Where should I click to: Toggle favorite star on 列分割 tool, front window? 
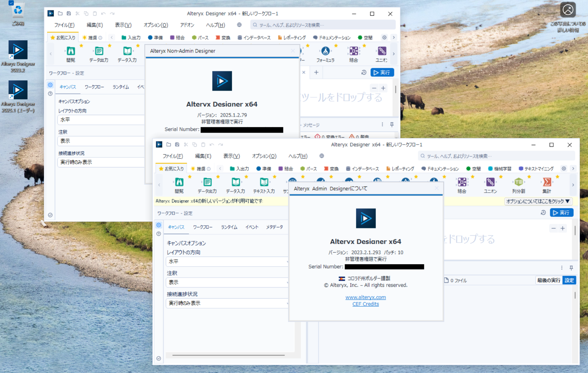529,177
